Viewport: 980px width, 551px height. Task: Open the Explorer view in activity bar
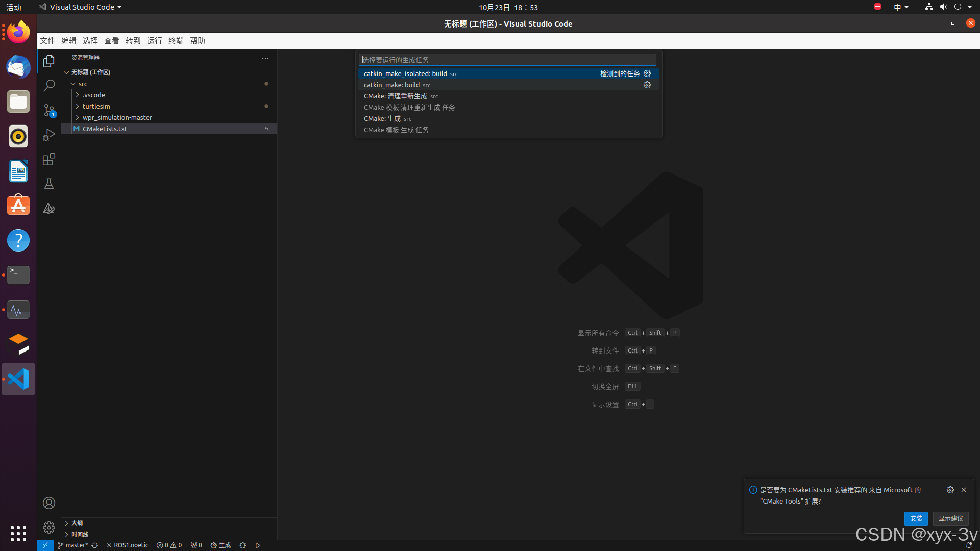tap(49, 61)
